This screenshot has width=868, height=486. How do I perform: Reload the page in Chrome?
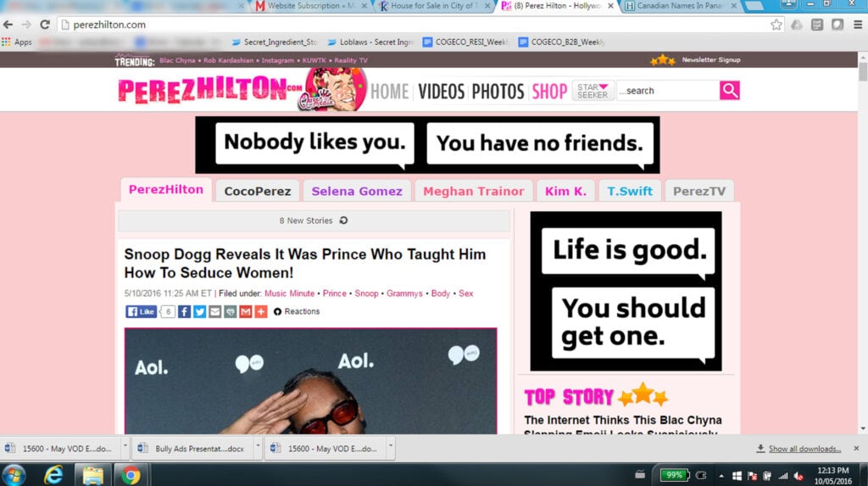click(44, 25)
